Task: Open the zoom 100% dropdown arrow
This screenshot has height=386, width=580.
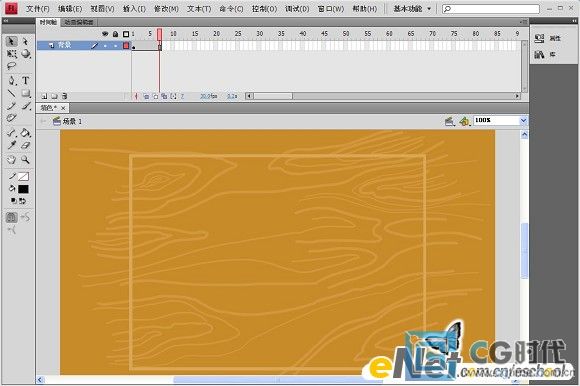Action: coord(523,121)
